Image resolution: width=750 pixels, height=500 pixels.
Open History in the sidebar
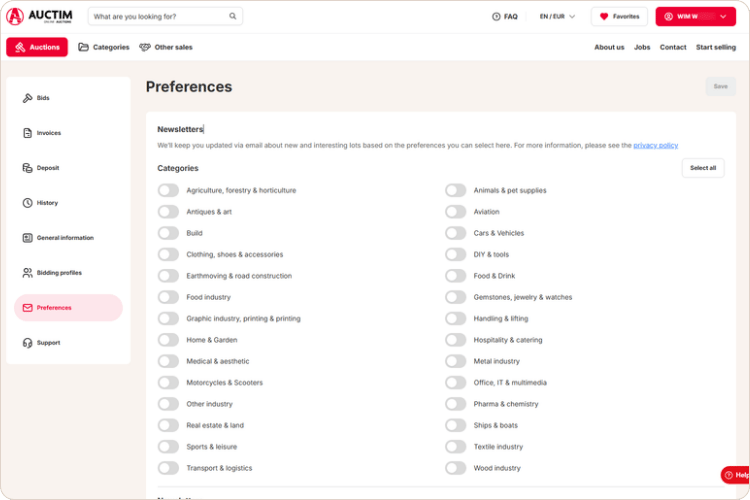coord(68,202)
